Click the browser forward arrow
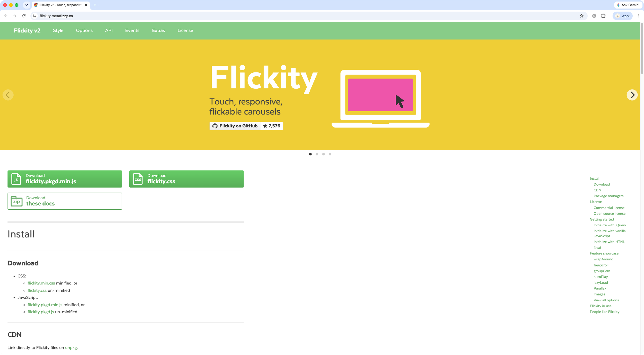 [x=15, y=16]
